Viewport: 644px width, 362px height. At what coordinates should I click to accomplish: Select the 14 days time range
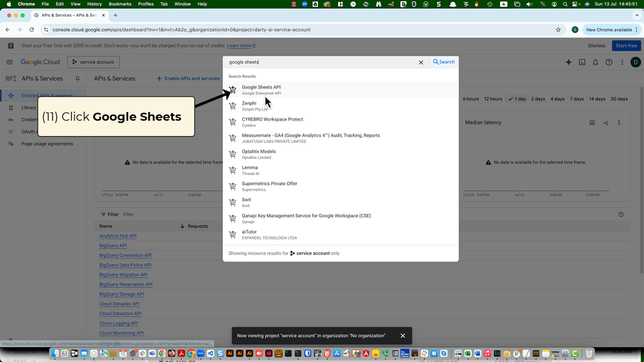(x=597, y=99)
